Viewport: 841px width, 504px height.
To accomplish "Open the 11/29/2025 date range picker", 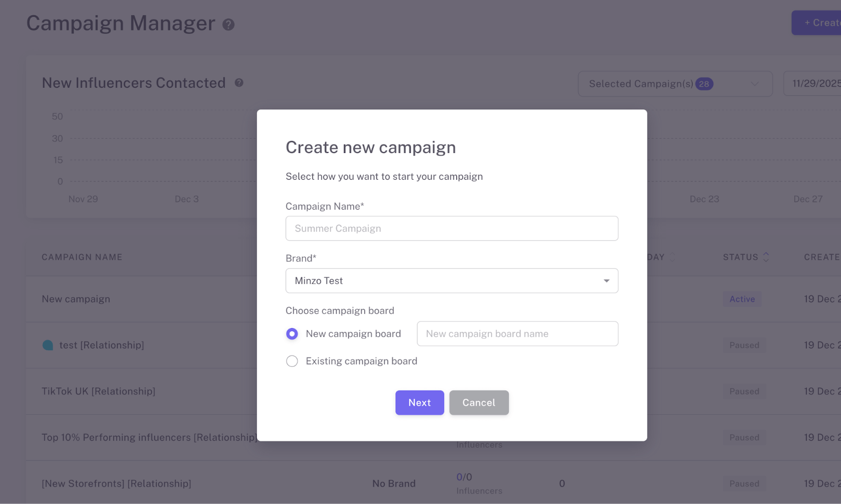I will 812,84.
